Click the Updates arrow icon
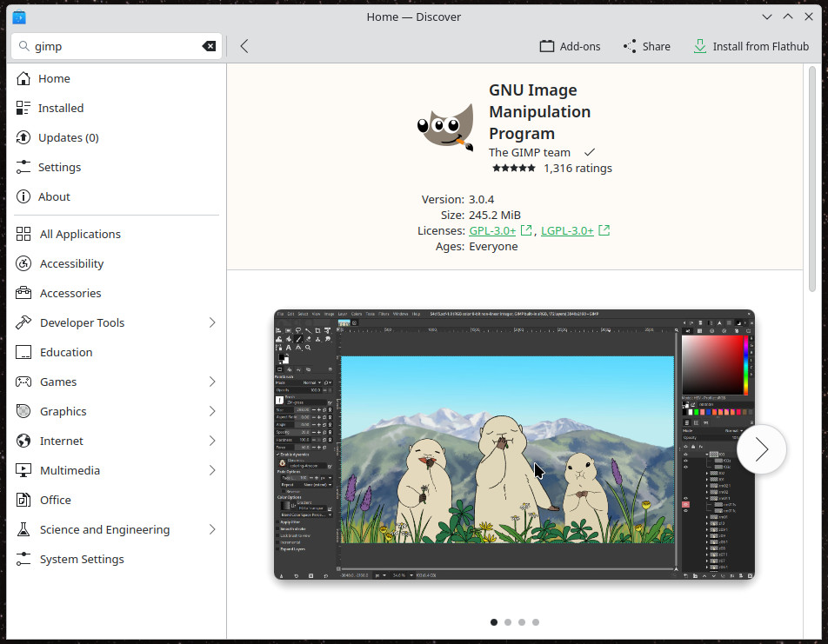The image size is (828, 644). [23, 138]
